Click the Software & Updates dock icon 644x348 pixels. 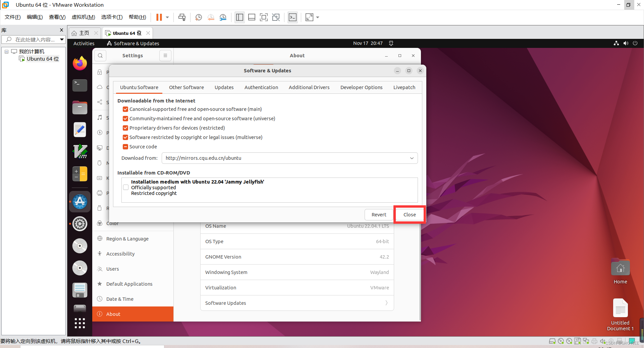(x=80, y=202)
